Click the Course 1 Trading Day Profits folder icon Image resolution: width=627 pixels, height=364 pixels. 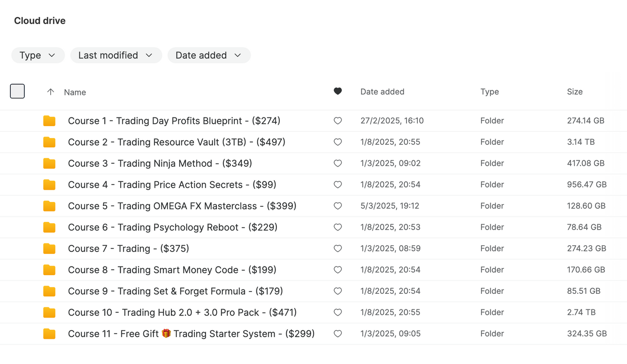[x=49, y=121]
